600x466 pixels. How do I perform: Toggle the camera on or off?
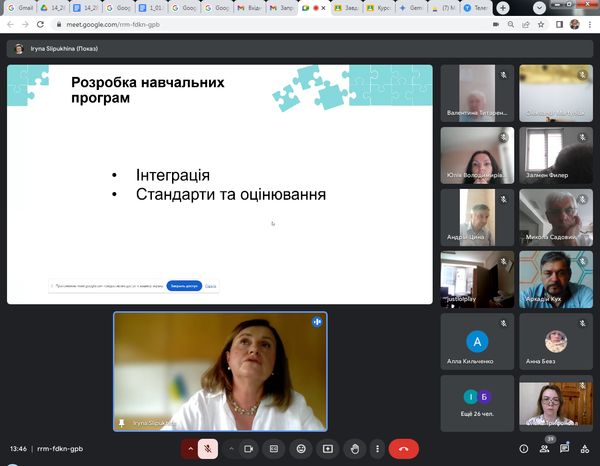point(249,449)
